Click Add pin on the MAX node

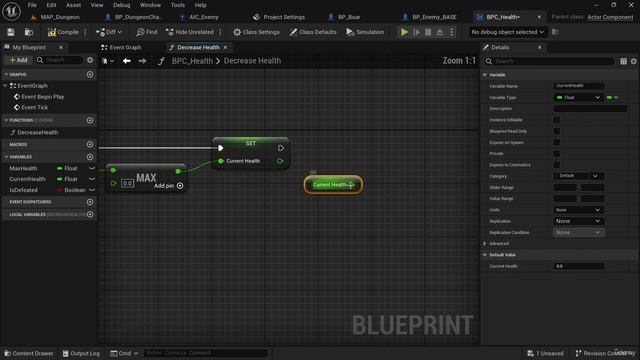click(x=169, y=186)
